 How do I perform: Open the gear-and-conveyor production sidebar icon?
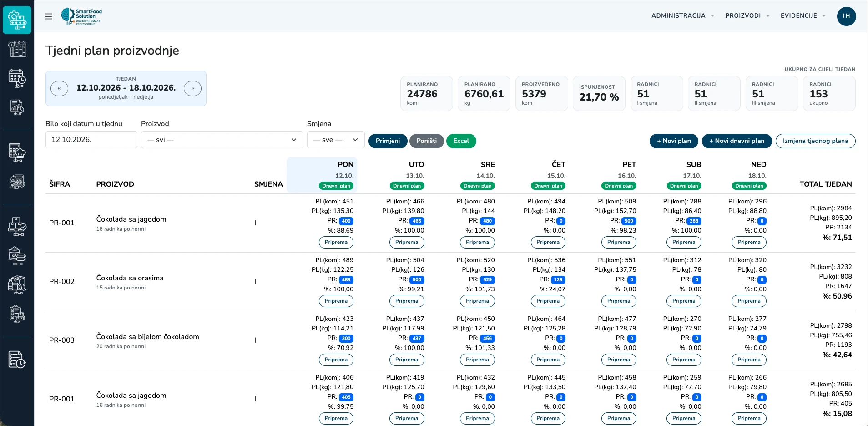[17, 20]
